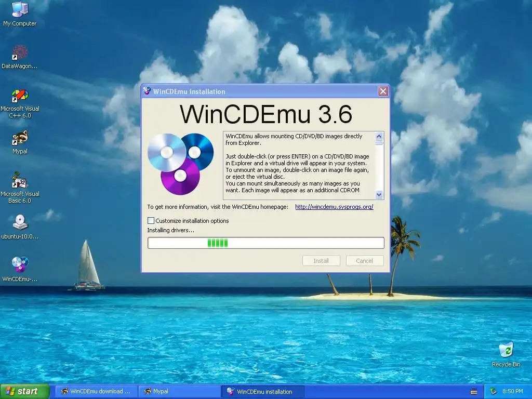Select the Recycle Bin icon

click(506, 354)
